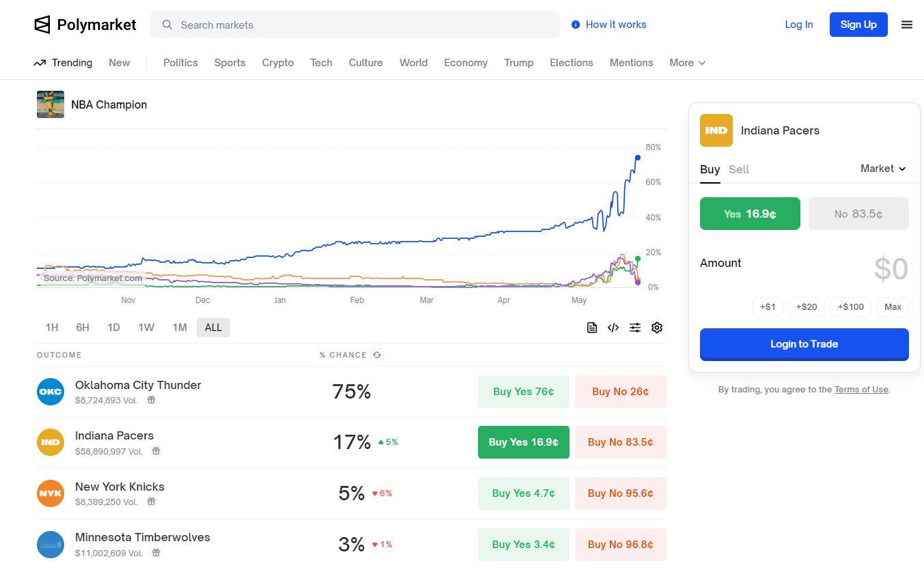Open the Culture category
The height and width of the screenshot is (576, 924).
coord(365,63)
